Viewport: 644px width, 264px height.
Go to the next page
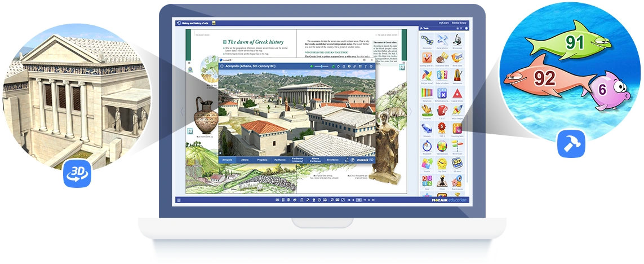[369, 200]
